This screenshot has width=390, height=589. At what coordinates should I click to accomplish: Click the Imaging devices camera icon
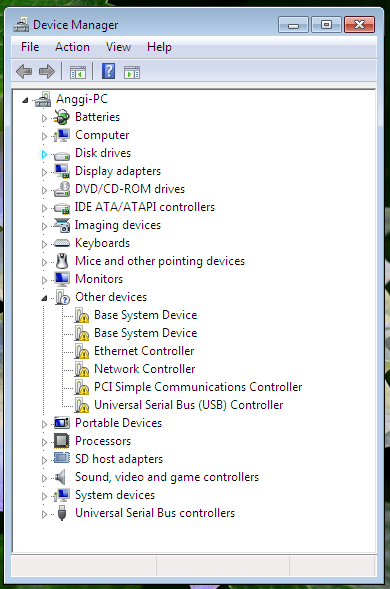(x=62, y=225)
